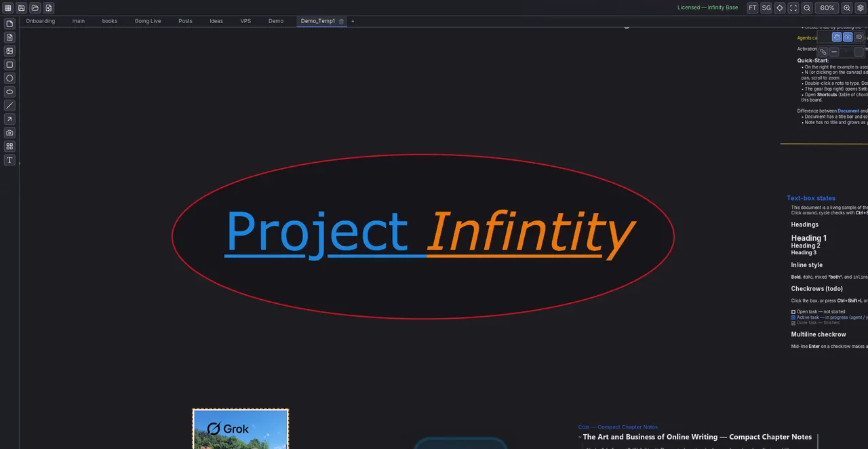Switch to the Posts tab
868x449 pixels.
(x=185, y=21)
